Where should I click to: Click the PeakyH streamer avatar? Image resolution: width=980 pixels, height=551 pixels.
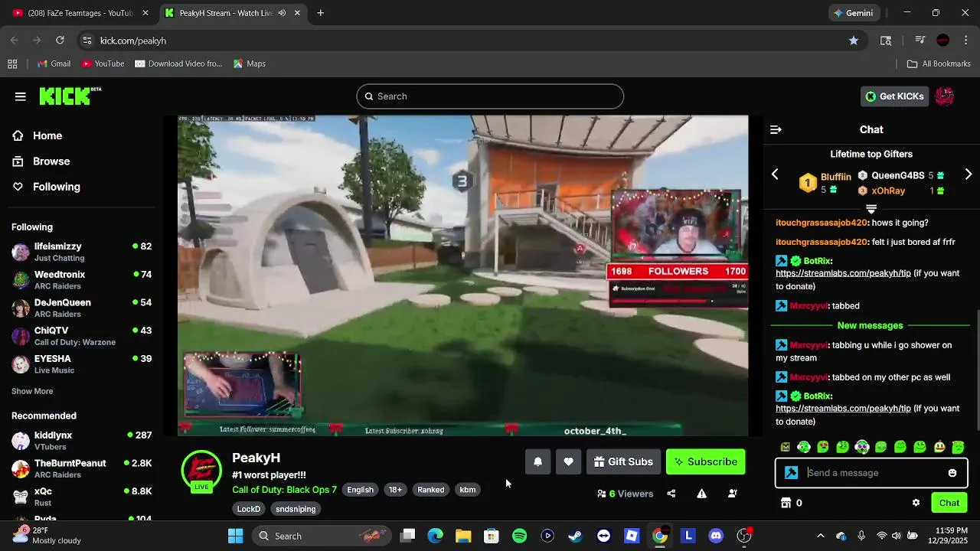201,470
